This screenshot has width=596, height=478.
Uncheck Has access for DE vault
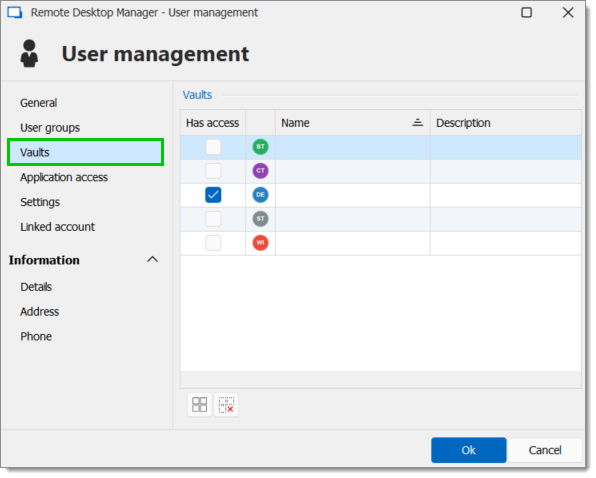pyautogui.click(x=213, y=195)
